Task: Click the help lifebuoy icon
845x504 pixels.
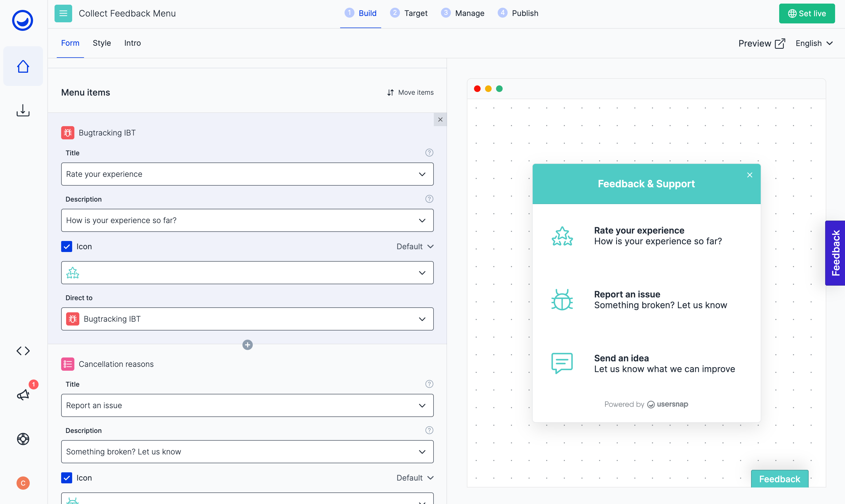Action: pos(23,439)
